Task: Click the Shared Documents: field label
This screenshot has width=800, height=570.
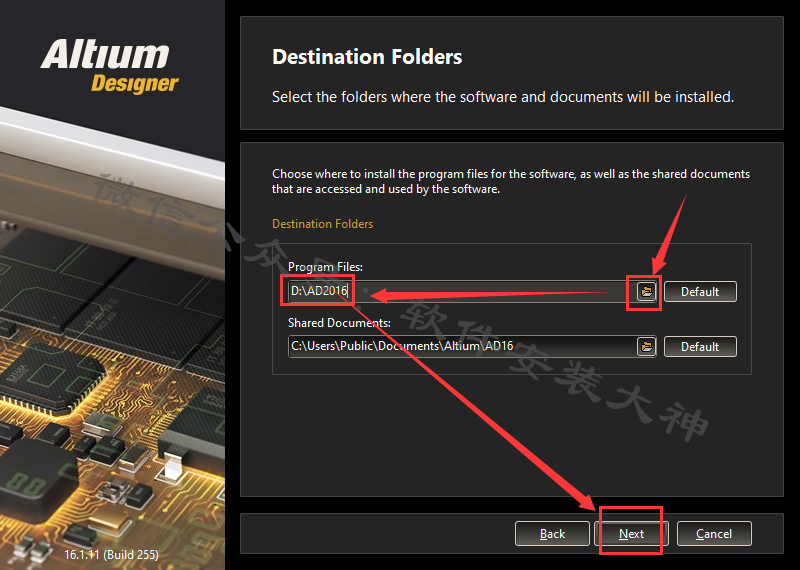Action: (x=339, y=323)
